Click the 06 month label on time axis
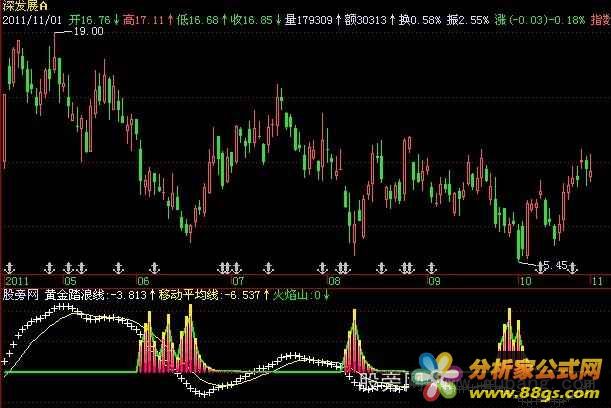This screenshot has height=408, width=611. tap(143, 281)
